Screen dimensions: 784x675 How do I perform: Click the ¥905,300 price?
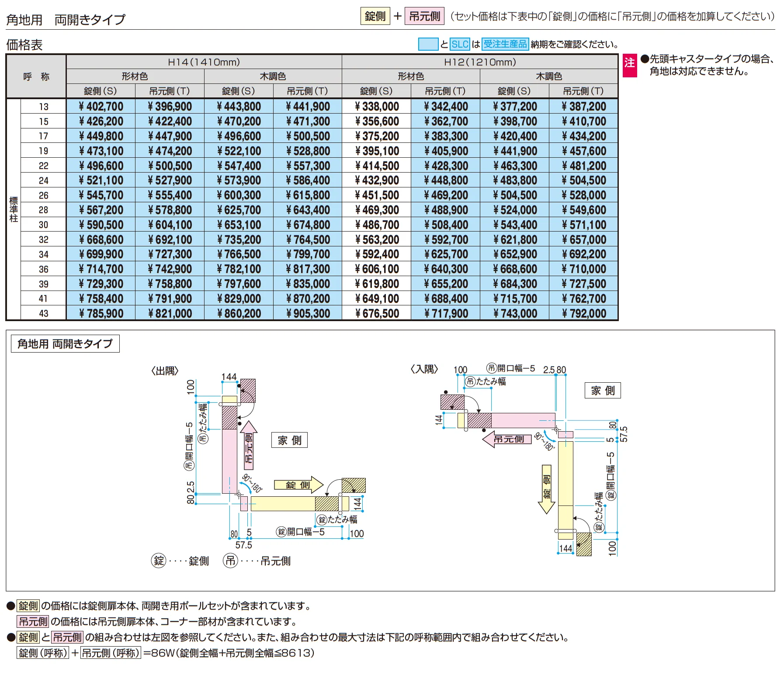(308, 314)
